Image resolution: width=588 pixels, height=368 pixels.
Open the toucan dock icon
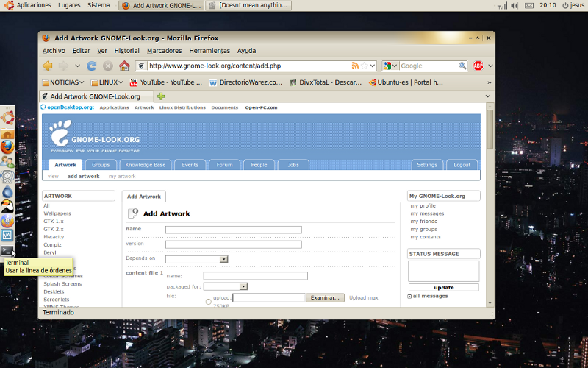point(7,206)
